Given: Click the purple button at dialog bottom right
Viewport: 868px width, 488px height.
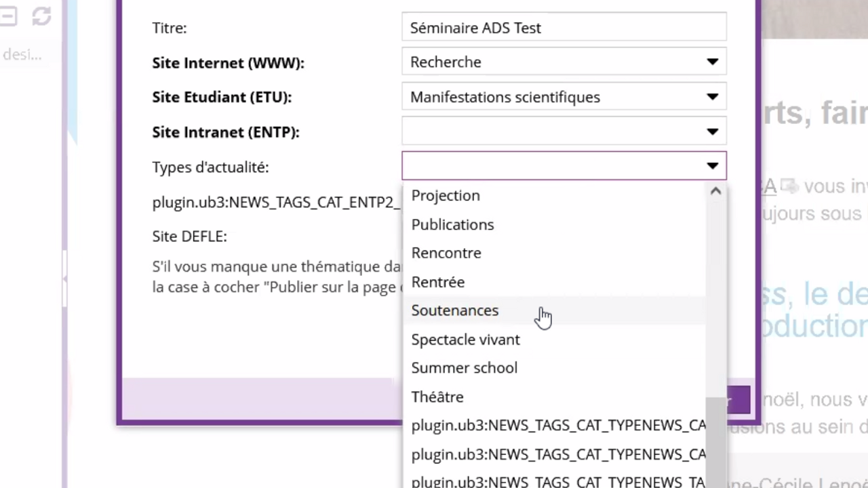Looking at the screenshot, I should tap(738, 400).
